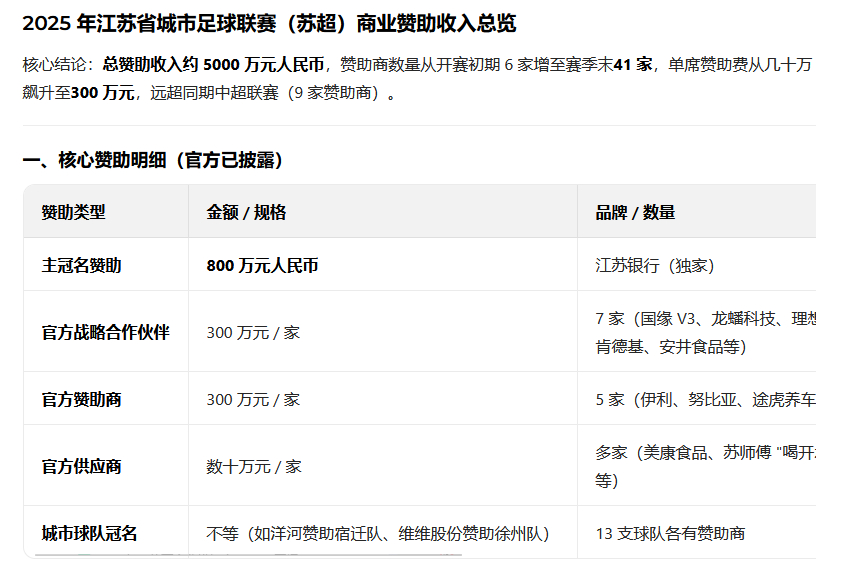Click the cell 800 万元人民币
846x565 pixels.
[262, 266]
